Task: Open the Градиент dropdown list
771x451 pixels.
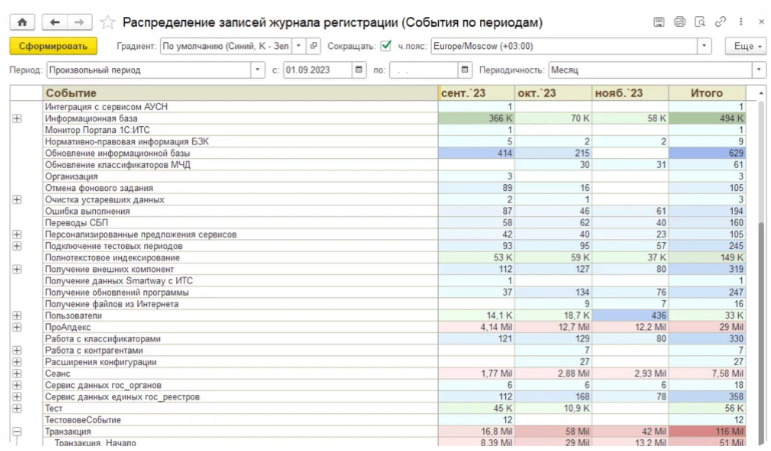Action: [298, 46]
